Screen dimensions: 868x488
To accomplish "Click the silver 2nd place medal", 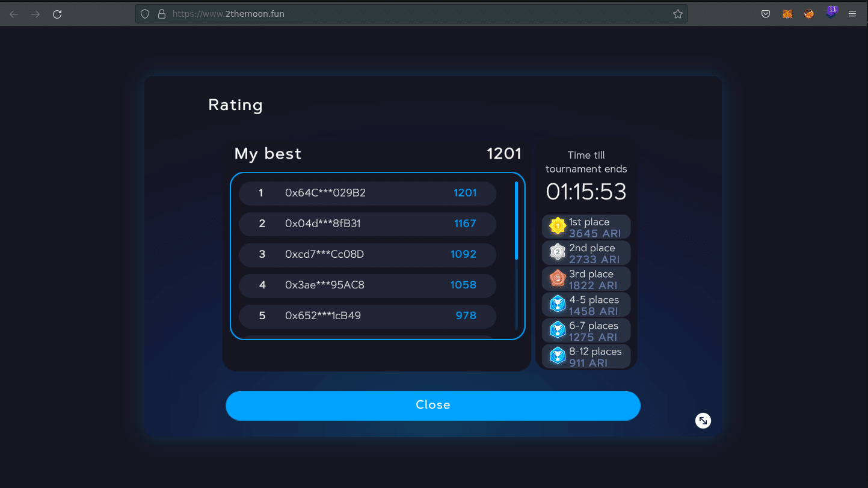I will (x=558, y=252).
